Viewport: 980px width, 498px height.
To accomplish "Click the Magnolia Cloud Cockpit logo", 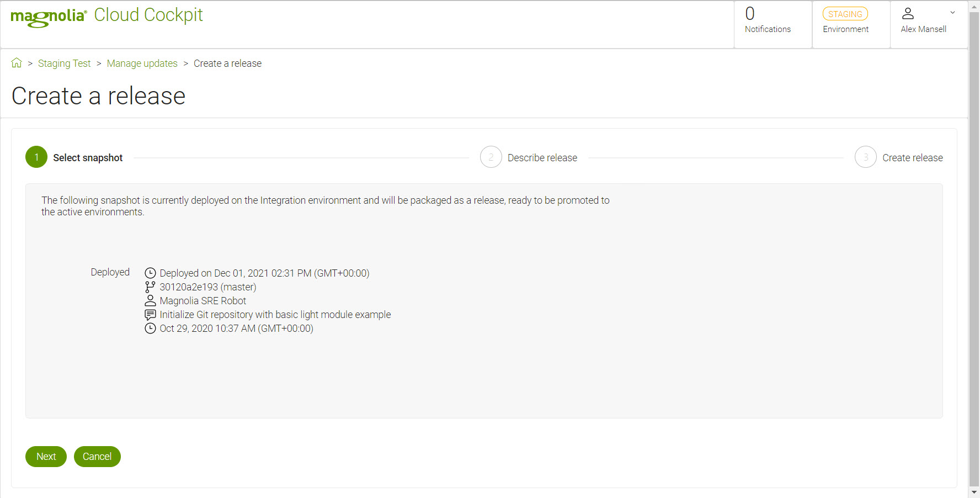I will [106, 16].
